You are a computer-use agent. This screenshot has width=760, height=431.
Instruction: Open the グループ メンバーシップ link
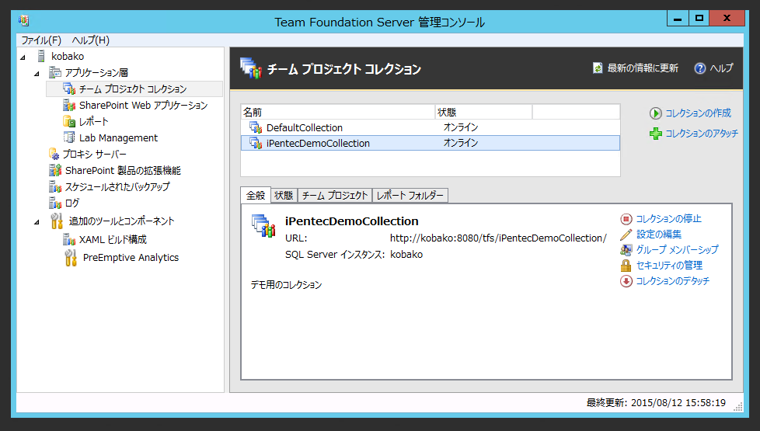tap(677, 250)
